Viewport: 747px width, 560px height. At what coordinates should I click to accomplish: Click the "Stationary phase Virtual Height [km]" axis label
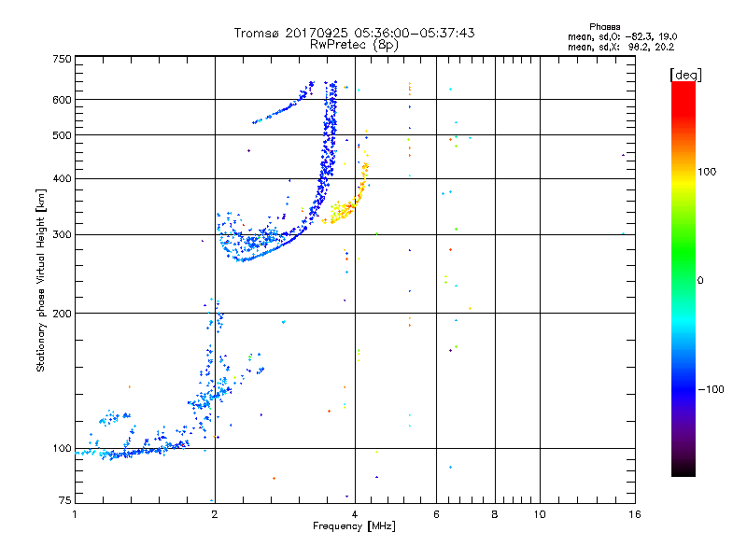[41, 280]
